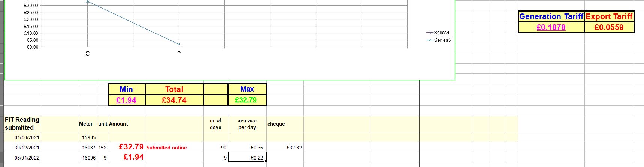This screenshot has height=167, width=644.
Task: Select the £0.36 average per day cell
Action: tap(257, 148)
